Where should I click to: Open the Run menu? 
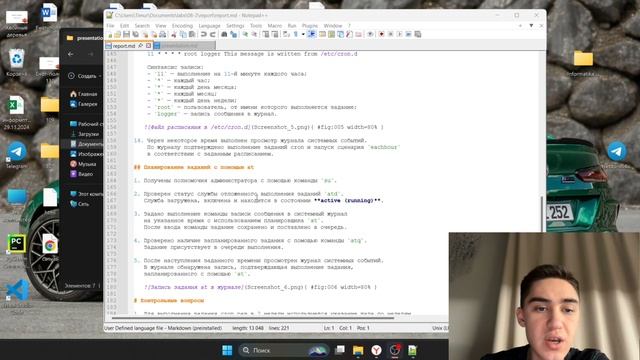click(292, 26)
